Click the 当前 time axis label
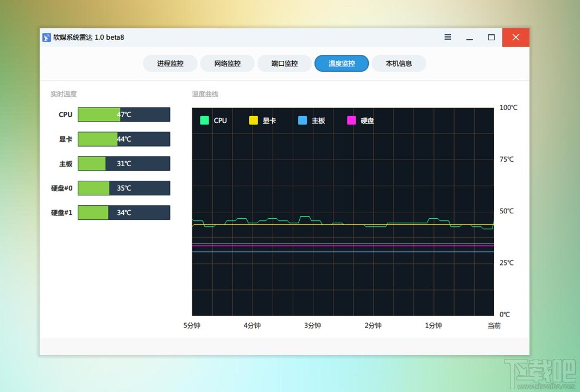This screenshot has width=580, height=392. tap(494, 325)
